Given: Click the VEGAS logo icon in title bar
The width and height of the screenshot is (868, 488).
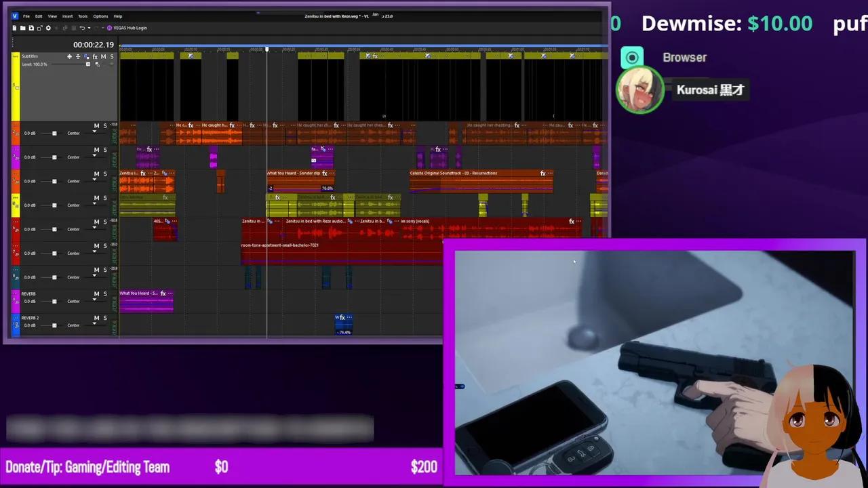Looking at the screenshot, I should click(15, 16).
